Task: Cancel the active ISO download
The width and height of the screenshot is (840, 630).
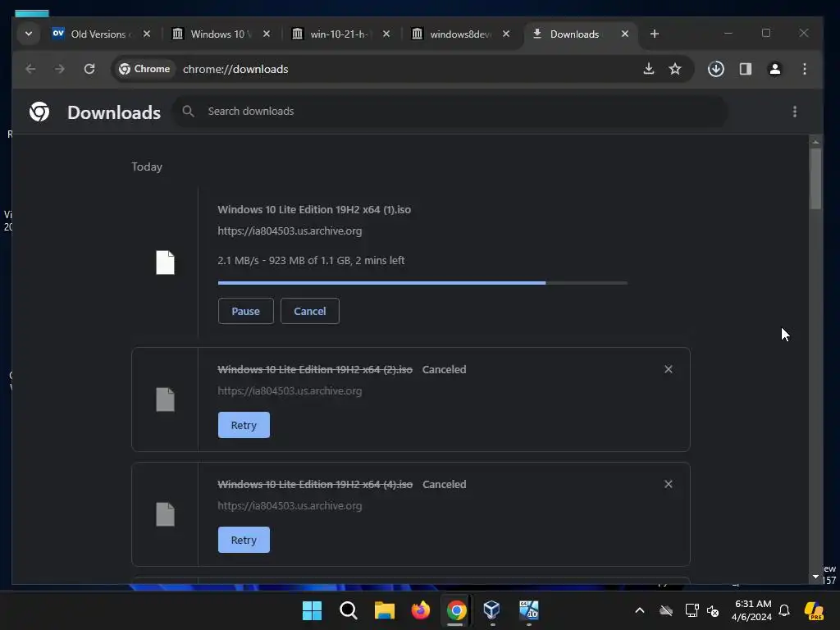Action: 309,311
